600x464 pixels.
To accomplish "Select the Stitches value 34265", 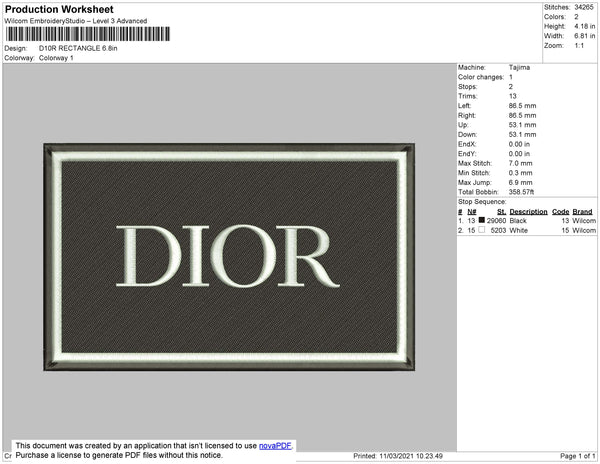I will (x=584, y=7).
